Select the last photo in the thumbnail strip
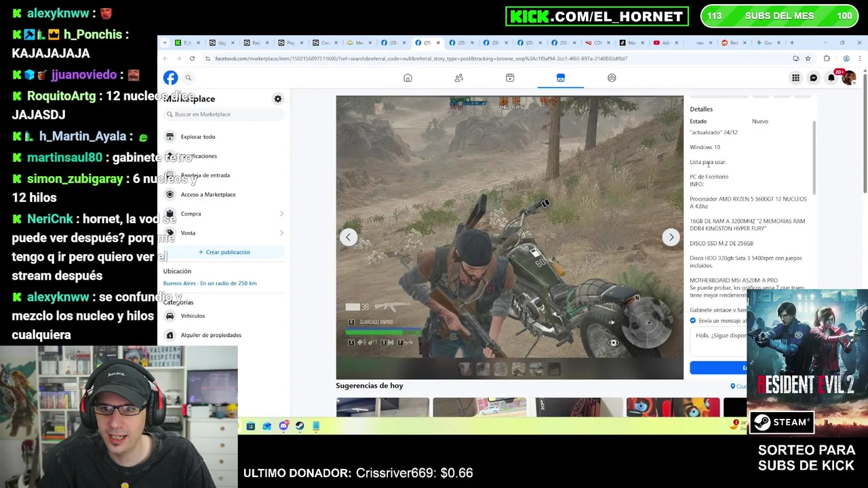 click(553, 369)
